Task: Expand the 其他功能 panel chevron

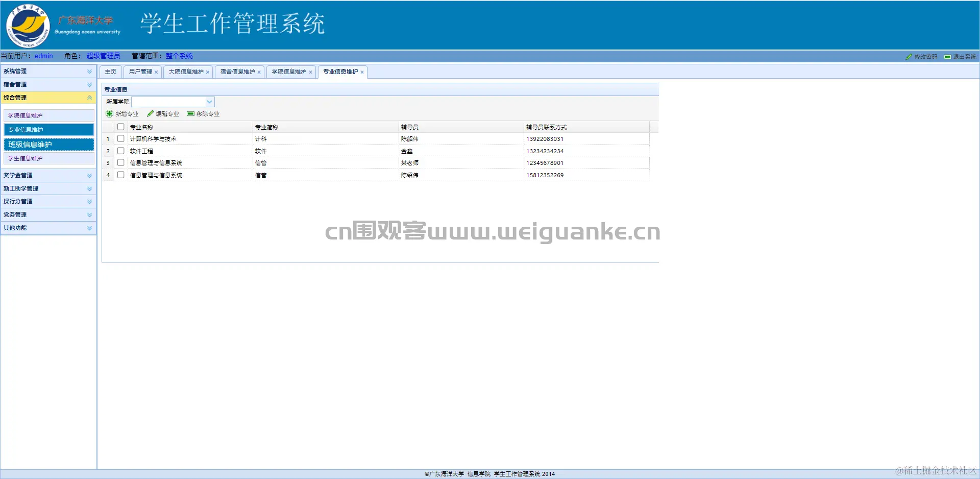Action: click(x=89, y=228)
